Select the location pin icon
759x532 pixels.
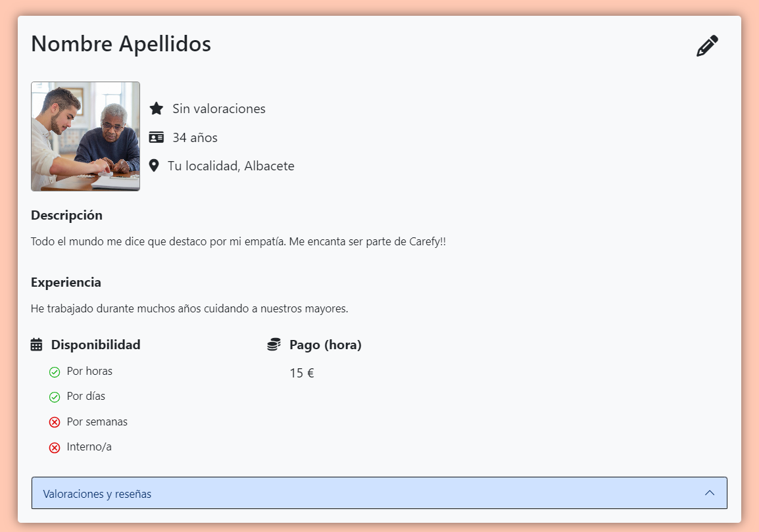(x=155, y=165)
